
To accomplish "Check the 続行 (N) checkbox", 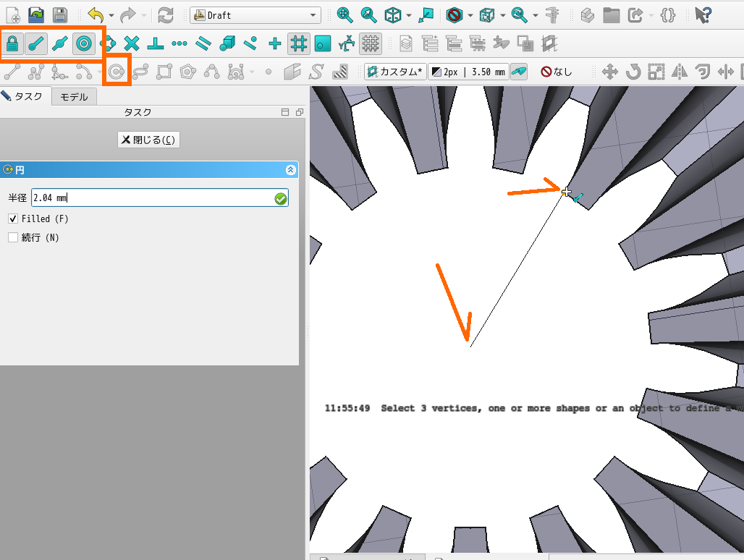I will (13, 237).
